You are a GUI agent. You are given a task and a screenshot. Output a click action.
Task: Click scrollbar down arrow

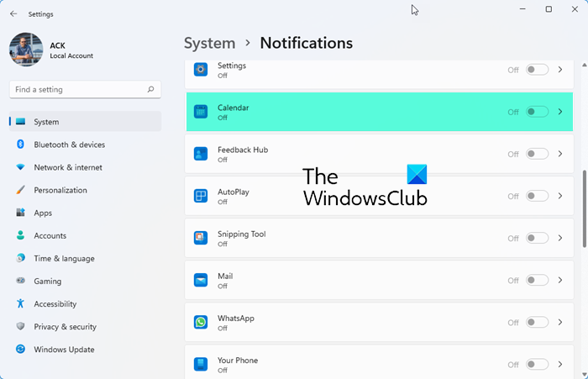[585, 374]
